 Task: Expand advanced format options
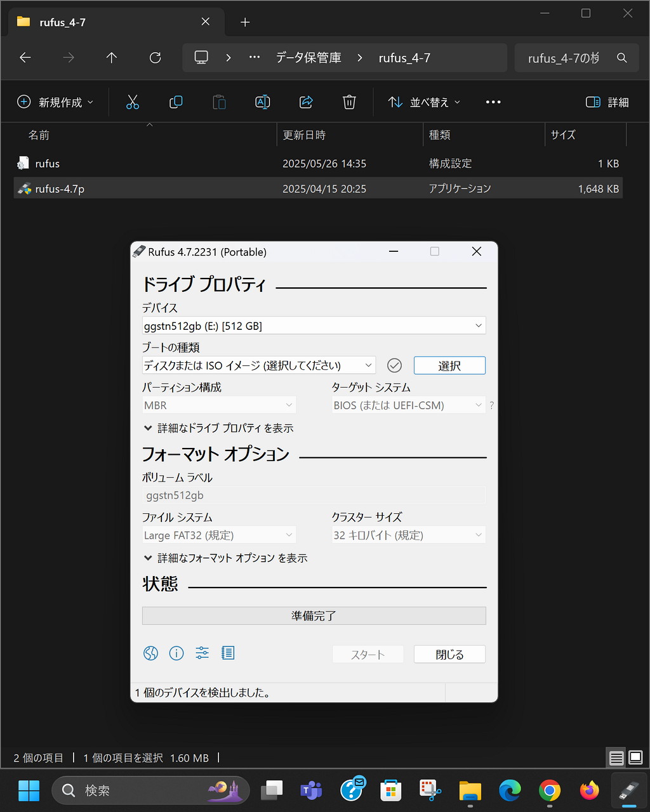click(x=225, y=558)
